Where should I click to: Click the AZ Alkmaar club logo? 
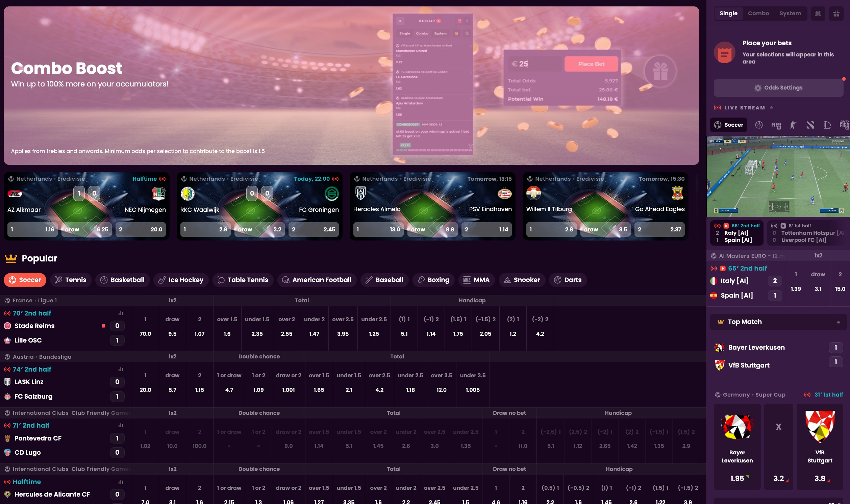tap(15, 194)
